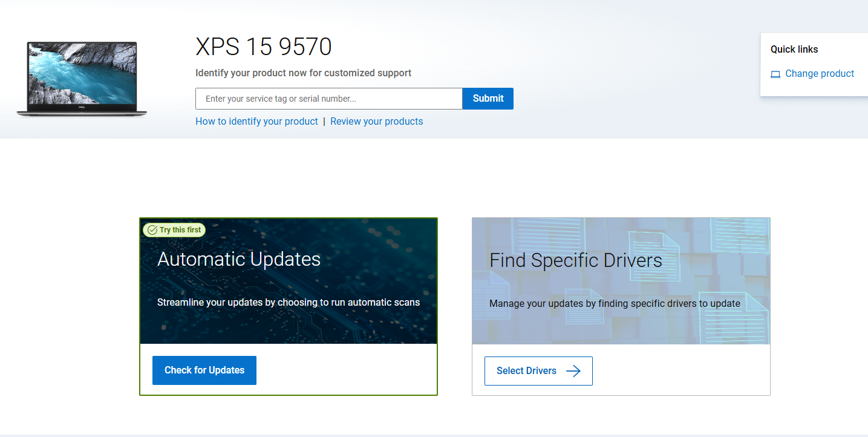Click the laptop icon beside Change product
Image resolution: width=868 pixels, height=437 pixels.
(775, 74)
